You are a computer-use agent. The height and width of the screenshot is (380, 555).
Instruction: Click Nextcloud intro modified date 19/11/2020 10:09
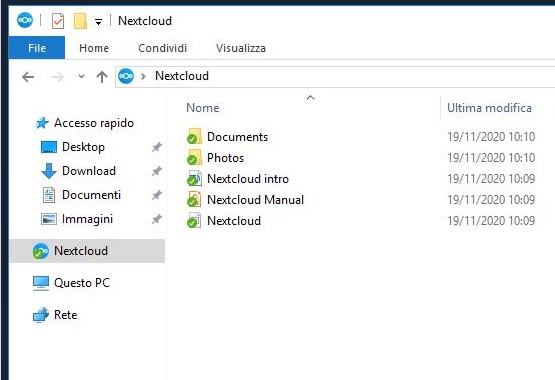491,179
